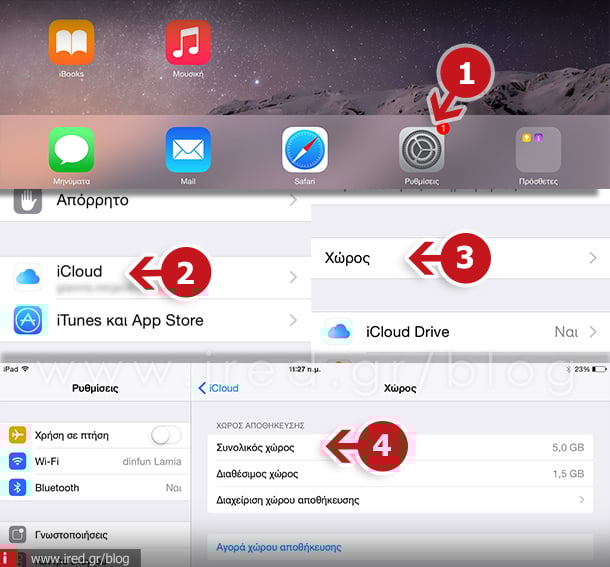Tap the iCloud Drive cloud icon
Viewport: 610px width, 567px height.
click(339, 332)
